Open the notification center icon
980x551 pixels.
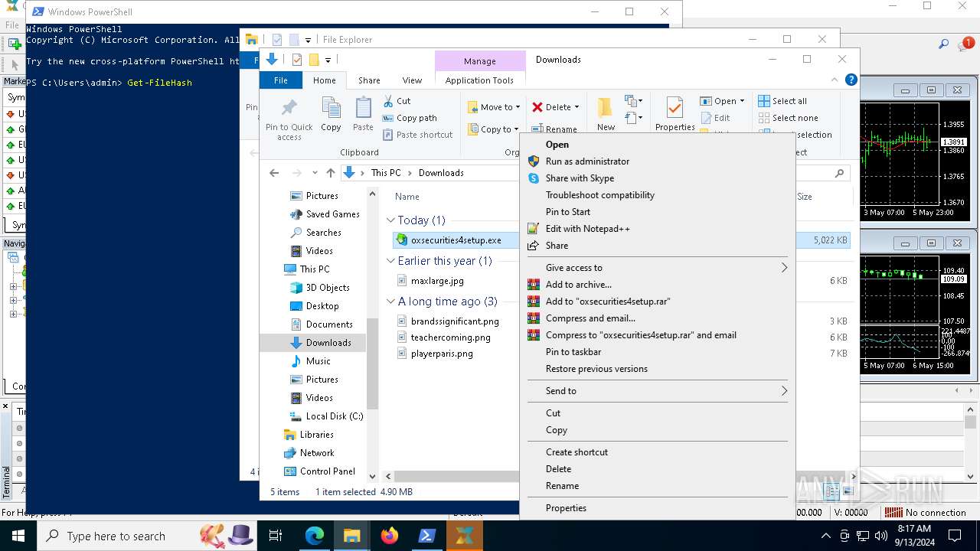pyautogui.click(x=955, y=536)
